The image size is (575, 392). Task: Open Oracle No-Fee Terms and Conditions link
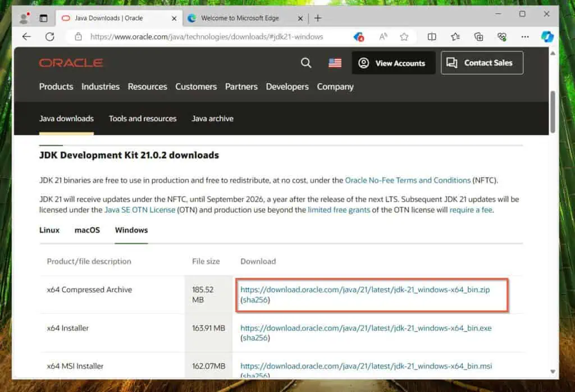coord(408,180)
